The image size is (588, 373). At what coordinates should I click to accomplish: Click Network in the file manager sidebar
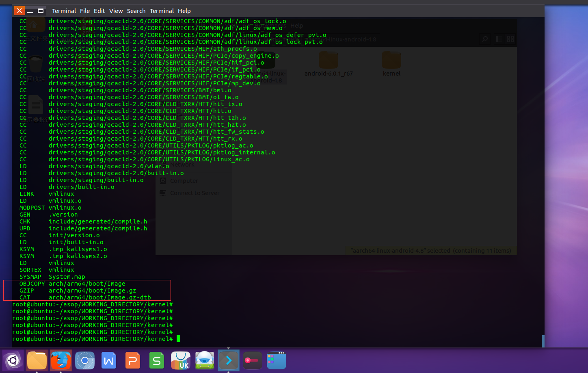click(x=182, y=165)
